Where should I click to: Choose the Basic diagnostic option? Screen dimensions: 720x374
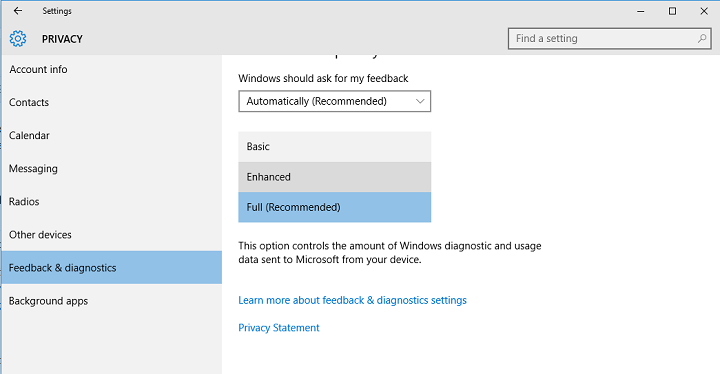tap(334, 147)
